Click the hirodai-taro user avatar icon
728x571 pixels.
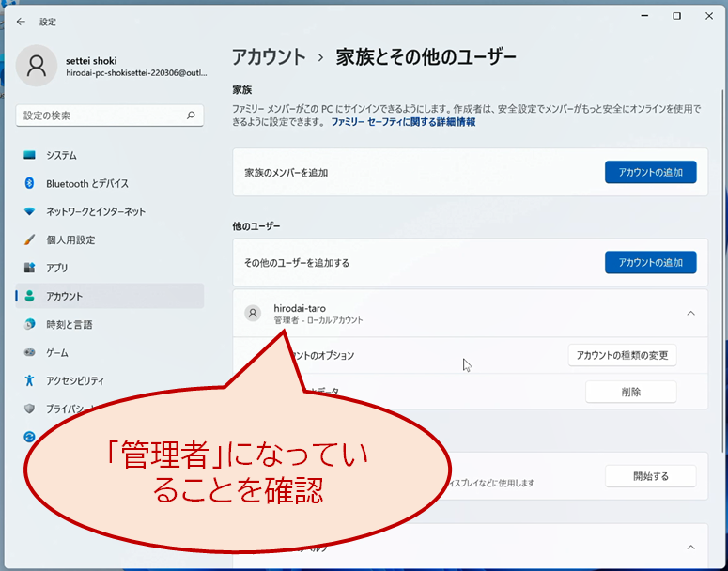[253, 314]
